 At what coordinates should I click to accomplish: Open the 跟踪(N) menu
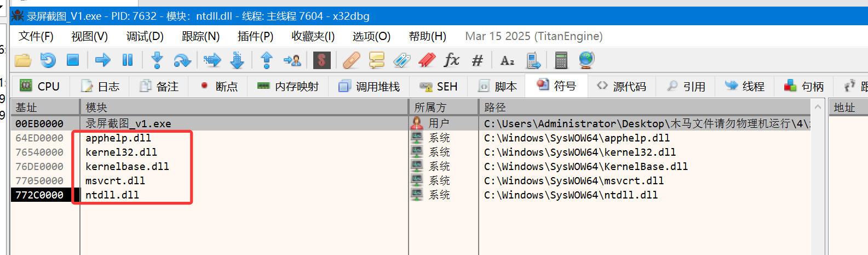point(201,36)
